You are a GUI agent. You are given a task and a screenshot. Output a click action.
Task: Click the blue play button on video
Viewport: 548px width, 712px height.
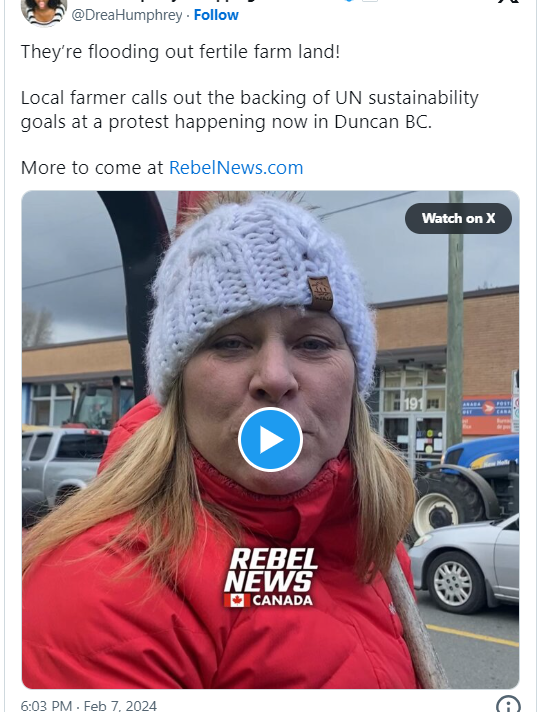coord(270,439)
